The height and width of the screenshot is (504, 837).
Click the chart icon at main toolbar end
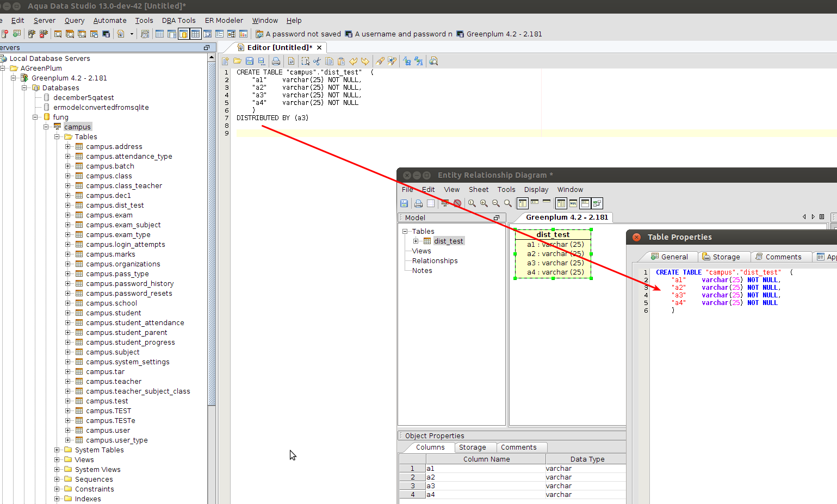click(243, 34)
